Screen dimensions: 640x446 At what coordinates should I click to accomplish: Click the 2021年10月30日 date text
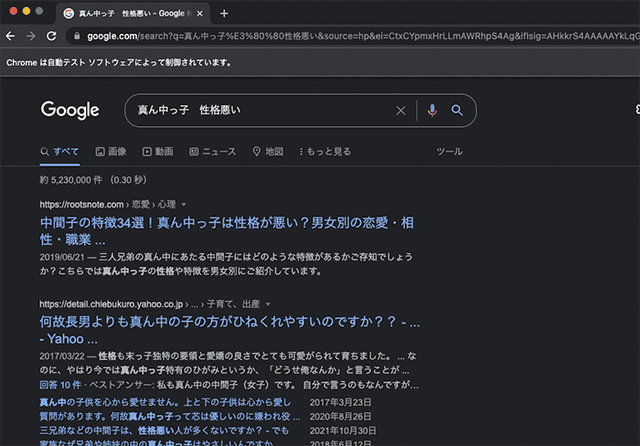pos(343,431)
